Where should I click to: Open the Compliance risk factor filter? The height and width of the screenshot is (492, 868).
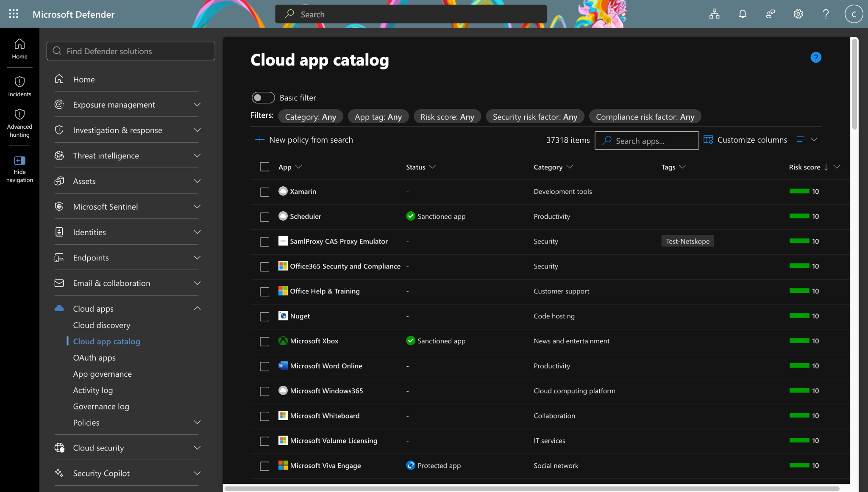tap(645, 117)
